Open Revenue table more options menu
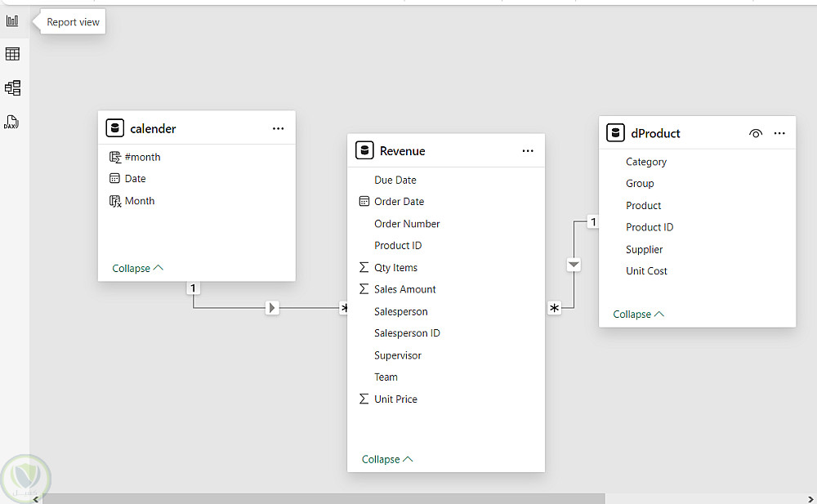This screenshot has width=817, height=504. click(x=528, y=150)
